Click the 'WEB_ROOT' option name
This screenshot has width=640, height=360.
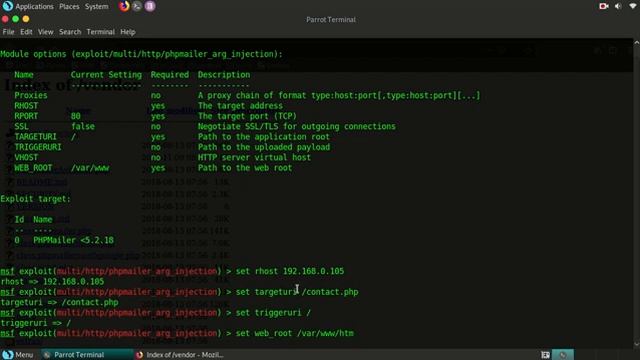tap(33, 168)
